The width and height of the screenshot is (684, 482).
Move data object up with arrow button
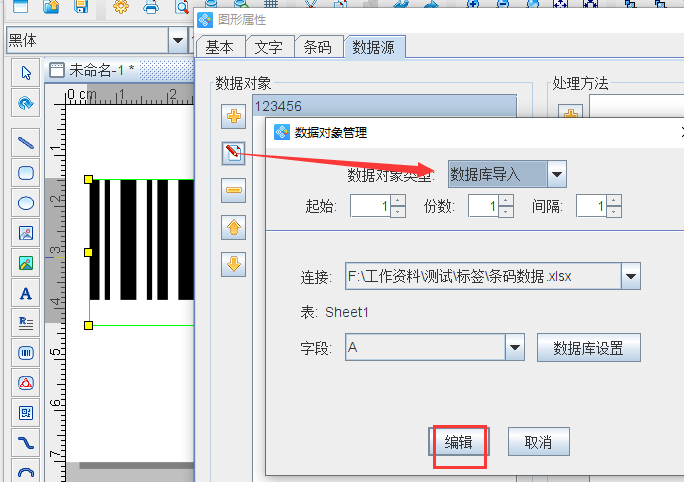pyautogui.click(x=233, y=227)
